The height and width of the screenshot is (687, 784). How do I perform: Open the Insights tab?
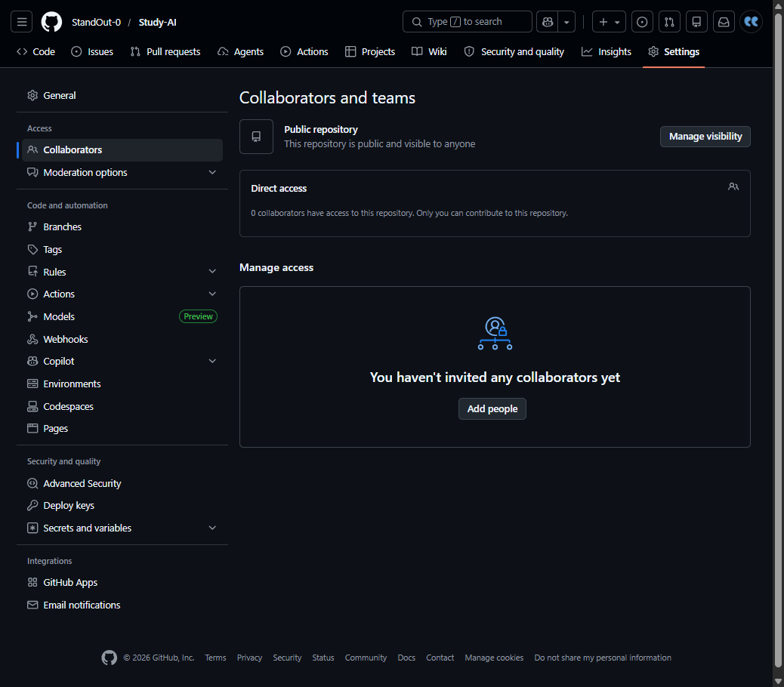[607, 51]
